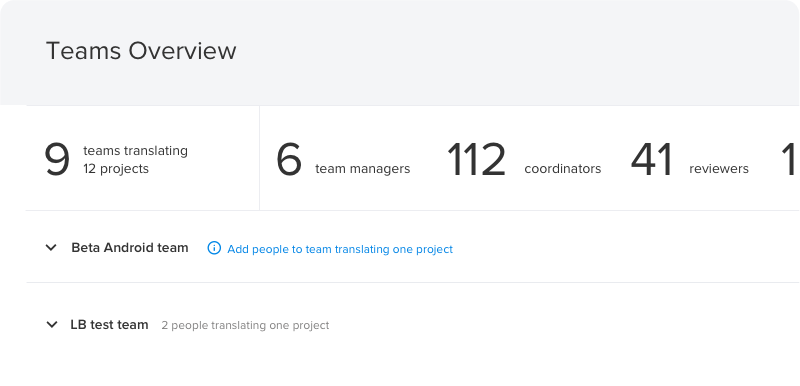
Task: Click "2 people translating one project" text
Action: [245, 325]
